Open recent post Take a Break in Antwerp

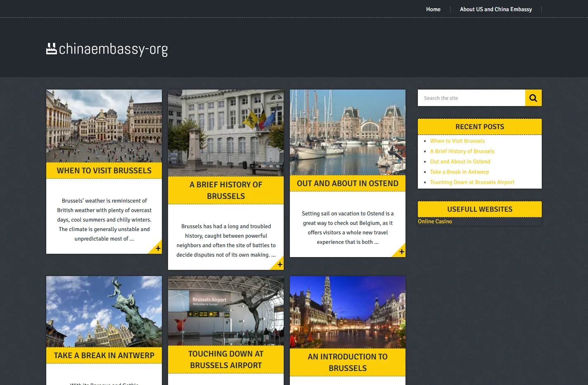[x=459, y=172]
